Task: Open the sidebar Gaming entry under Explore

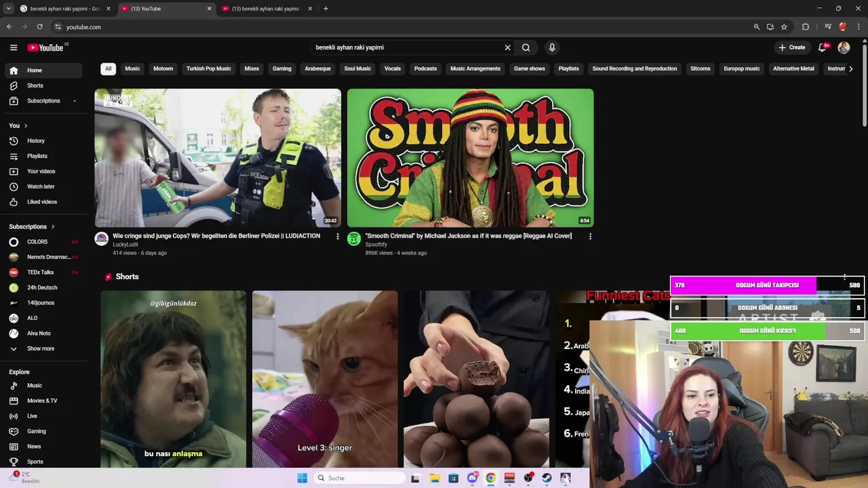Action: tap(44, 431)
